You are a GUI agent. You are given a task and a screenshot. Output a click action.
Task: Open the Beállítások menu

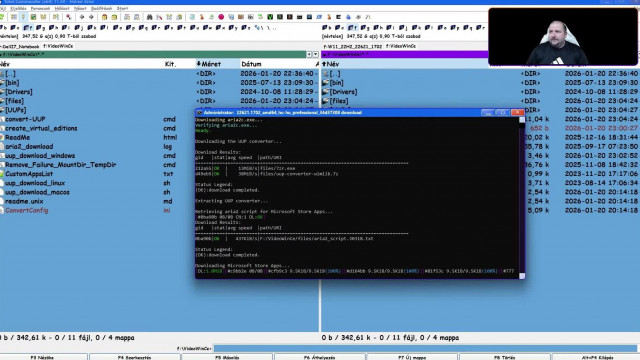point(101,9)
